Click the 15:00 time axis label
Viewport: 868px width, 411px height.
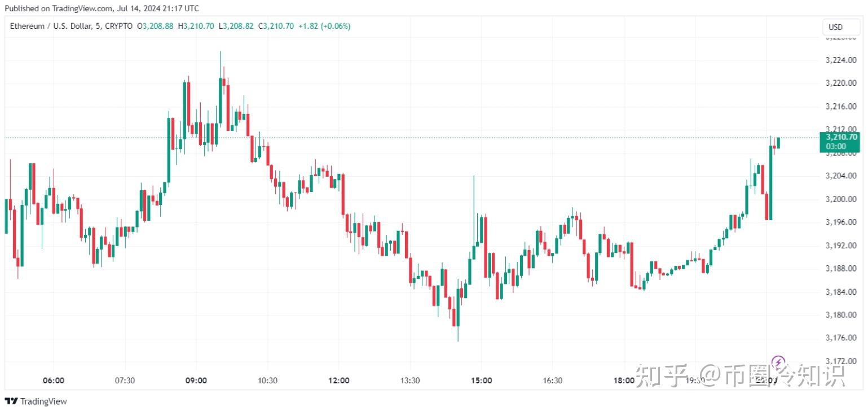481,381
